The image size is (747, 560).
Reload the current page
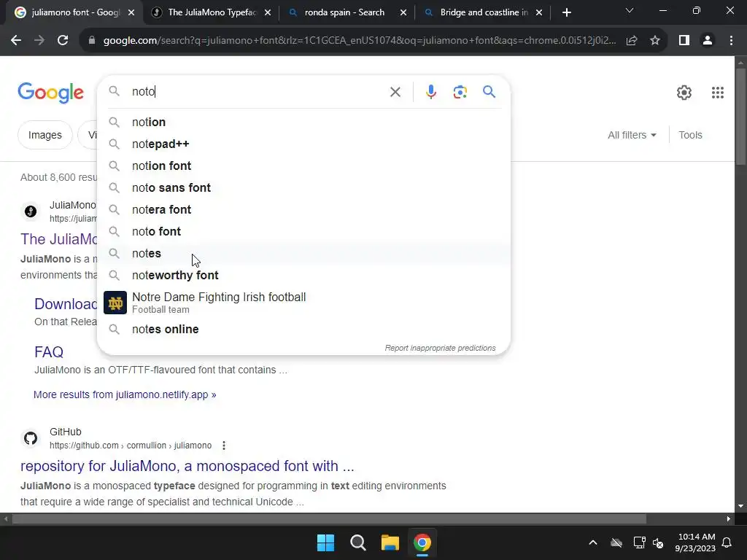[63, 41]
